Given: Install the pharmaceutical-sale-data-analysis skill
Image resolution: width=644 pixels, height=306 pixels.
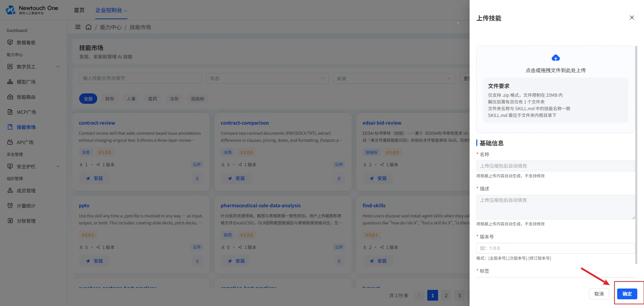Looking at the screenshot, I should [236, 261].
